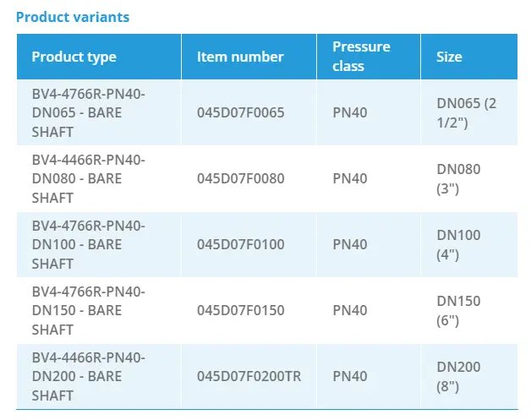Open product BV4-4766R-PN40-DN065 - BARE SHAFT
Screen dimensions: 531x420
point(88,112)
